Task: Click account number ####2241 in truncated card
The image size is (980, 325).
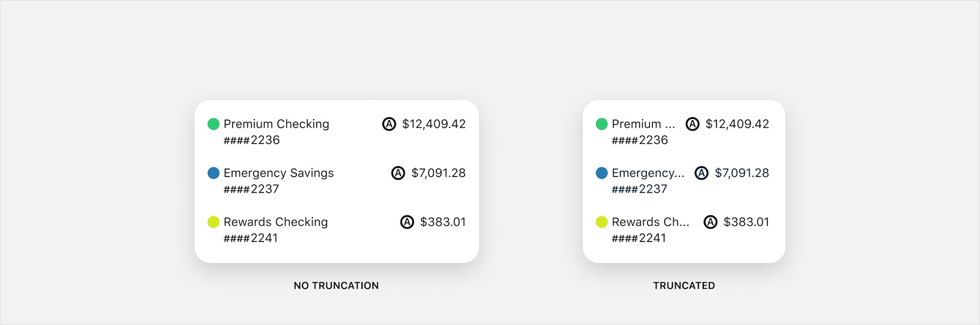Action: click(639, 238)
